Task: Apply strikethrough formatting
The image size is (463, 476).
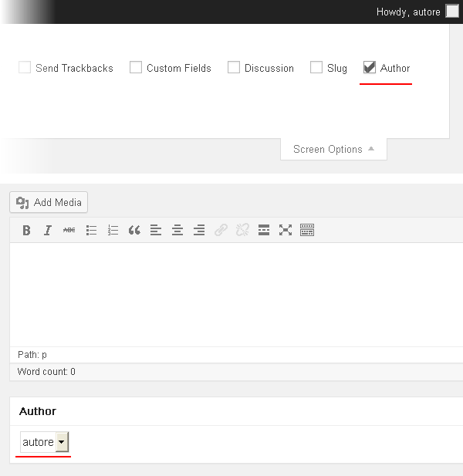Action: click(x=69, y=230)
